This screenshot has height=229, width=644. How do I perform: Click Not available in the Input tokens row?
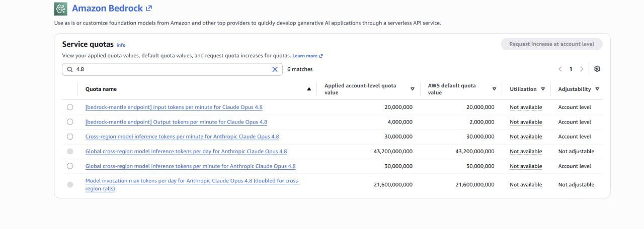[526, 107]
